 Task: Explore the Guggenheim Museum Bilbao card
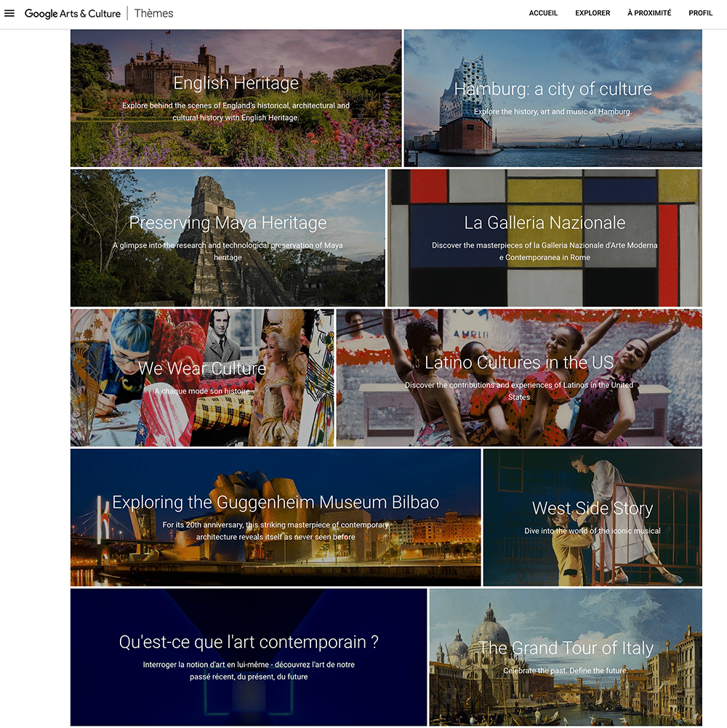click(276, 517)
